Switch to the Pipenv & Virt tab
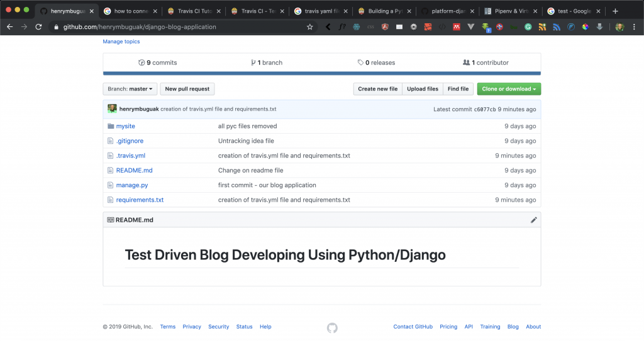 point(512,11)
